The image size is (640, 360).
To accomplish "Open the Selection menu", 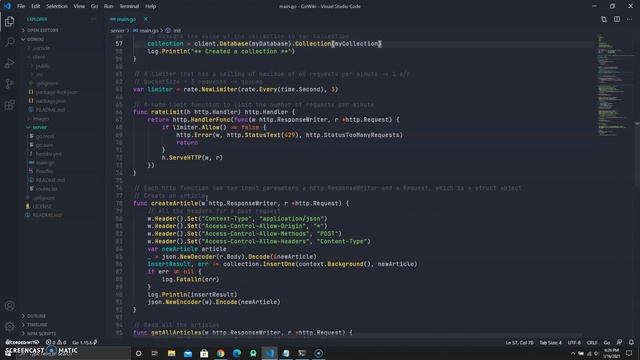I will [57, 6].
